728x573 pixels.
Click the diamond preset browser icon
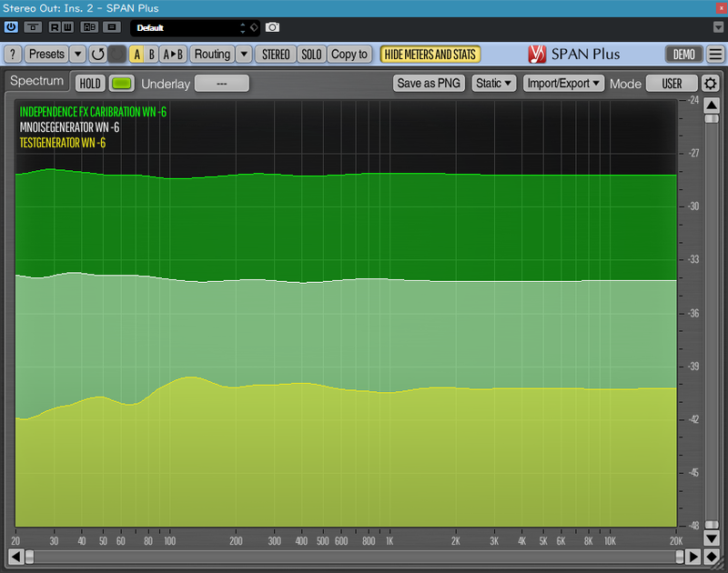(x=254, y=27)
